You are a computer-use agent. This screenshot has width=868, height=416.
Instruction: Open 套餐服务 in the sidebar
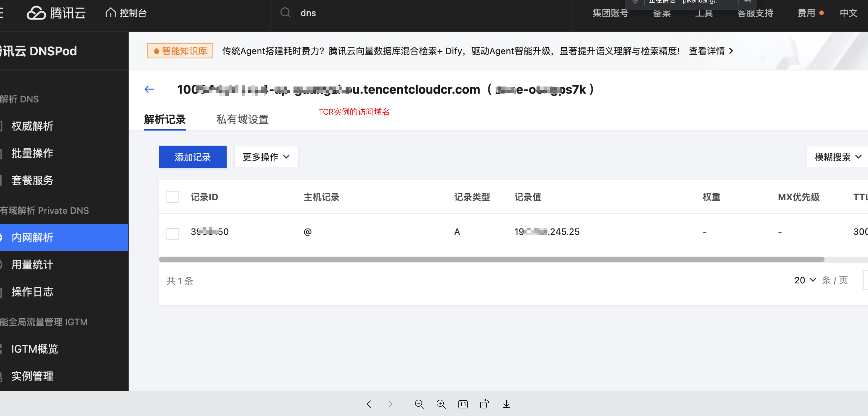(32, 180)
